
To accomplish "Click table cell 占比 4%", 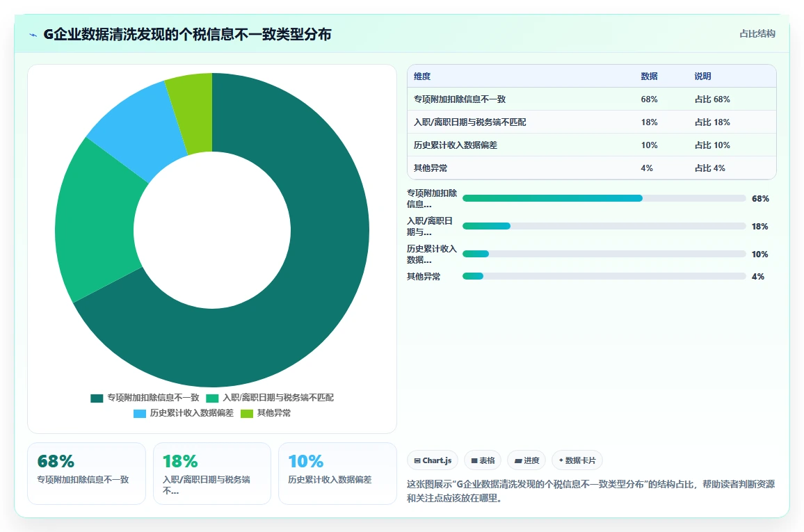I will [709, 168].
